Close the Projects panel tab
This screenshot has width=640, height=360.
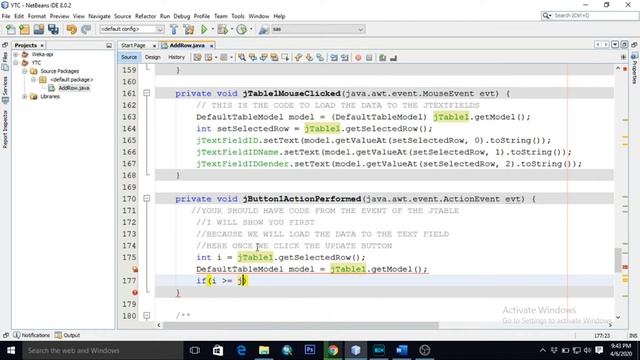[42, 46]
